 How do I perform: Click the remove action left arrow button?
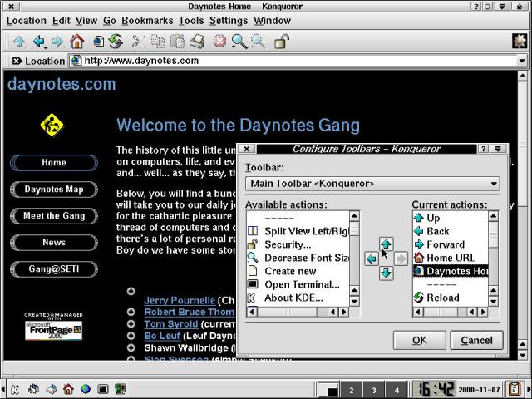click(371, 259)
